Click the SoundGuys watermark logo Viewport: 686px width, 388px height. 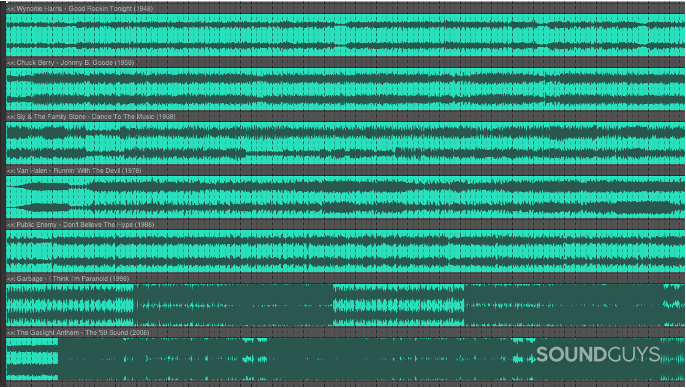click(x=598, y=354)
